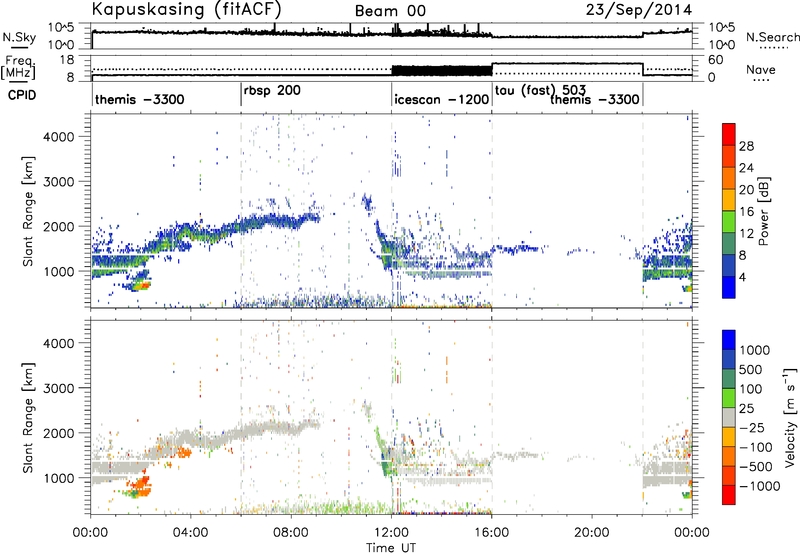
Task: Select the "rbsp 200" CPID entry
Action: point(272,90)
